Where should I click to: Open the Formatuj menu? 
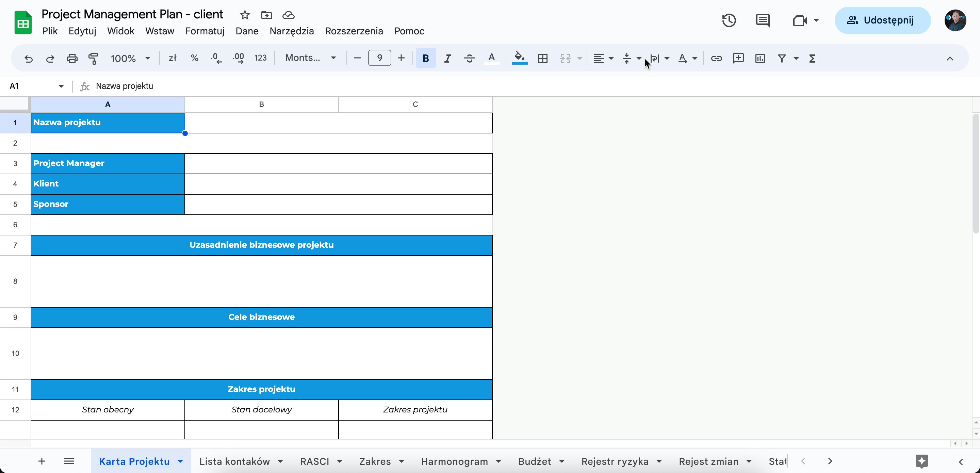(205, 31)
